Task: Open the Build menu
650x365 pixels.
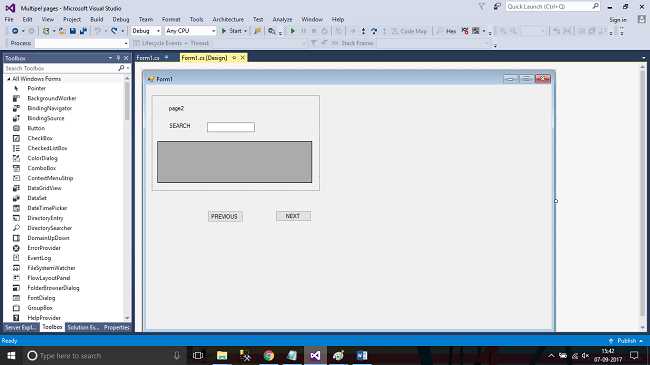Action: [97, 19]
